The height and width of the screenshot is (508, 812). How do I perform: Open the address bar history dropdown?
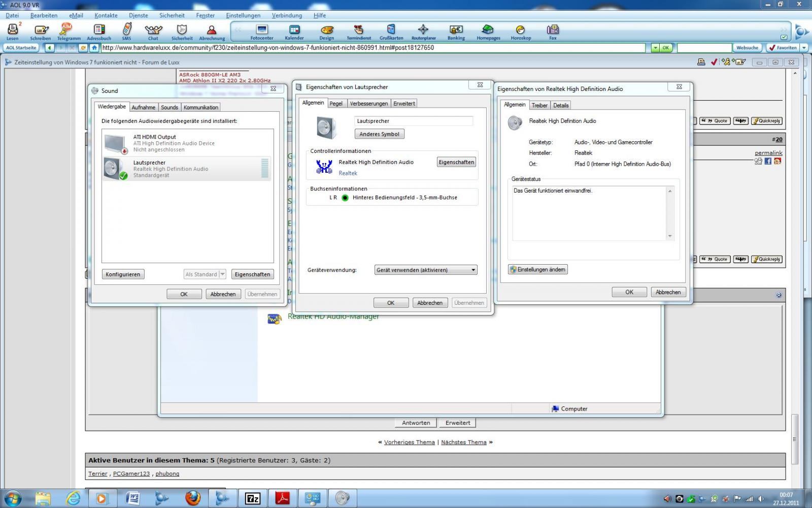[655, 48]
